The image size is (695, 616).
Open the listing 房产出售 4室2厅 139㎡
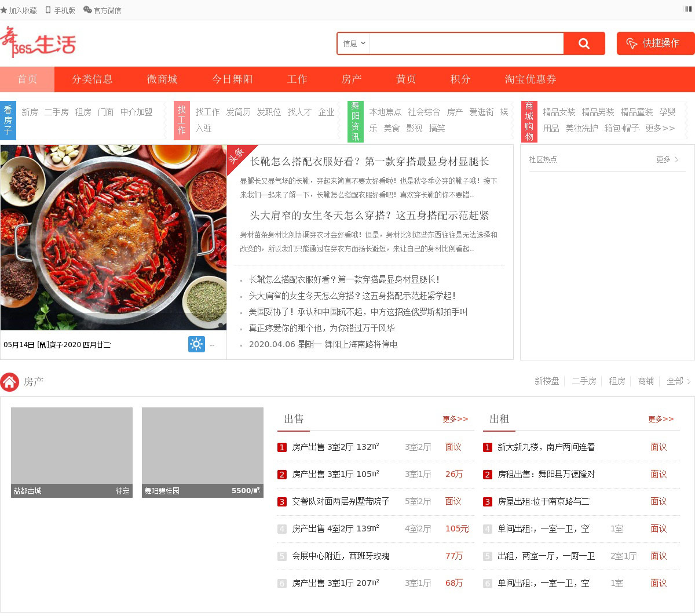coord(335,528)
